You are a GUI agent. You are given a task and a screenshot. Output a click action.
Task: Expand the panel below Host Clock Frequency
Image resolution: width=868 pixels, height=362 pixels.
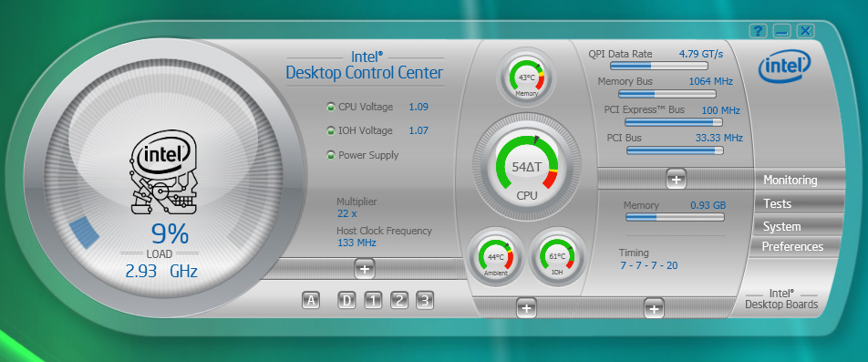(365, 269)
